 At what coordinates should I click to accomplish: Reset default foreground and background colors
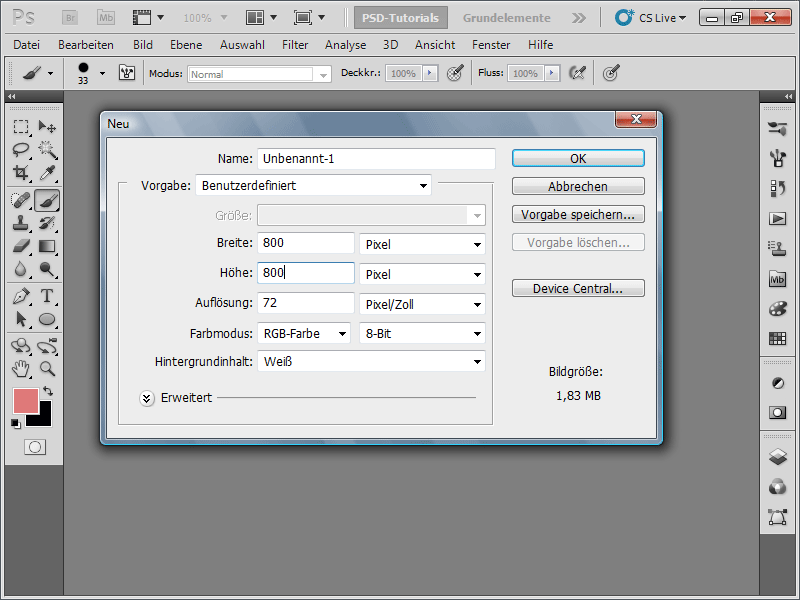(x=16, y=424)
